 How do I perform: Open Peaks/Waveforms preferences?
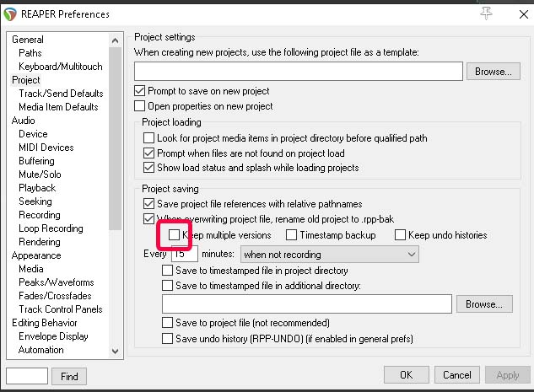pyautogui.click(x=57, y=282)
